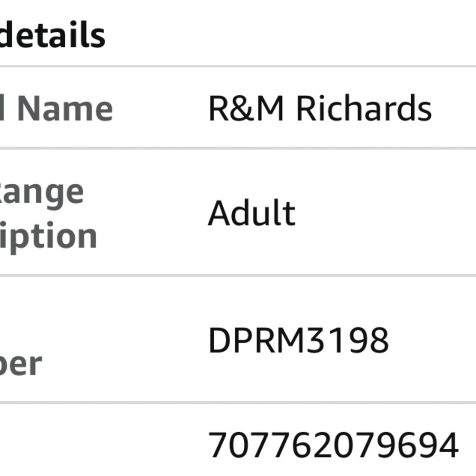The width and height of the screenshot is (476, 476).
Task: Click the "DPRM3198" model number value
Action: click(298, 340)
